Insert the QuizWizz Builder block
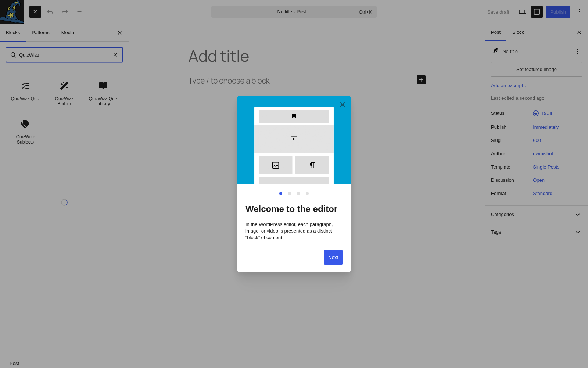588x368 pixels. (x=64, y=93)
